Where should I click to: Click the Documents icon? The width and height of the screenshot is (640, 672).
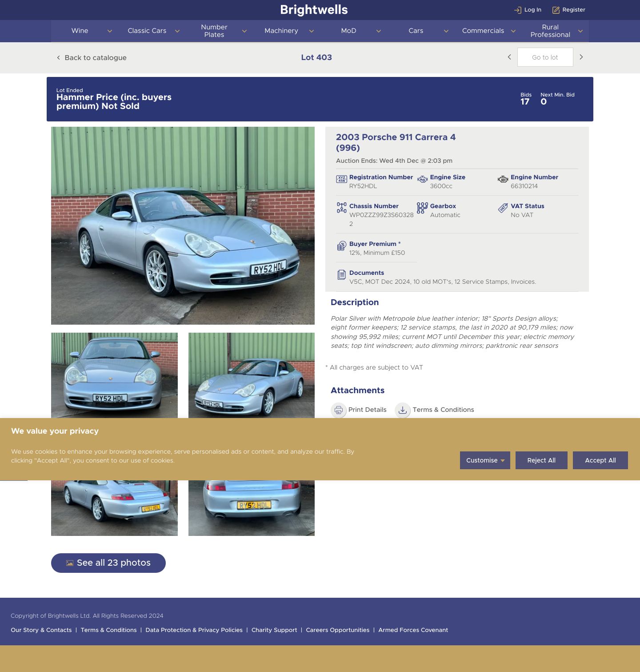click(341, 275)
